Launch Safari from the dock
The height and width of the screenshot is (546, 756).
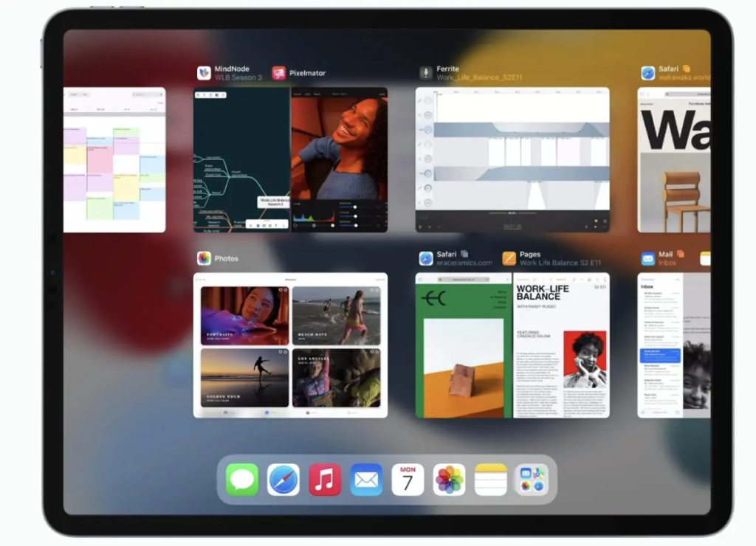[x=283, y=480]
